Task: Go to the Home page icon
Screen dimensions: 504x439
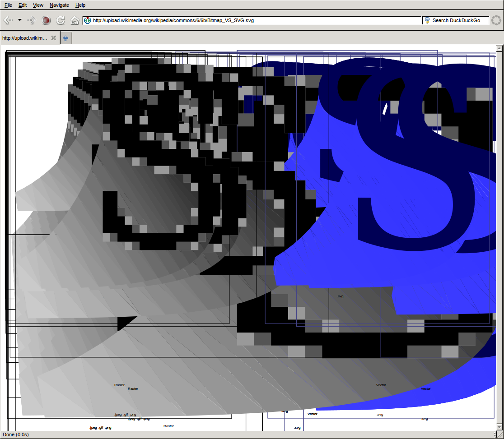Action: pyautogui.click(x=75, y=20)
